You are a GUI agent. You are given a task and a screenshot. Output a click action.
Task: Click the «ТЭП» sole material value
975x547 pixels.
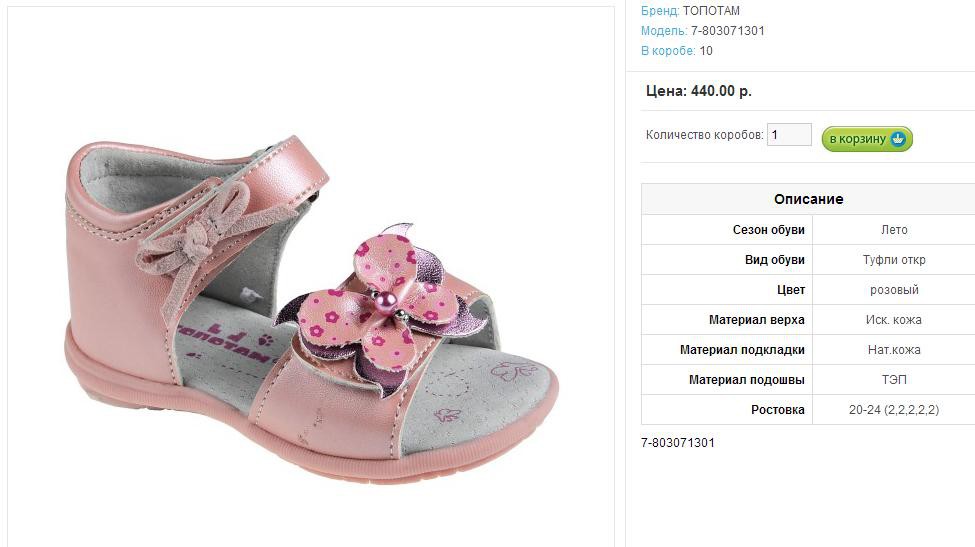[x=894, y=380]
